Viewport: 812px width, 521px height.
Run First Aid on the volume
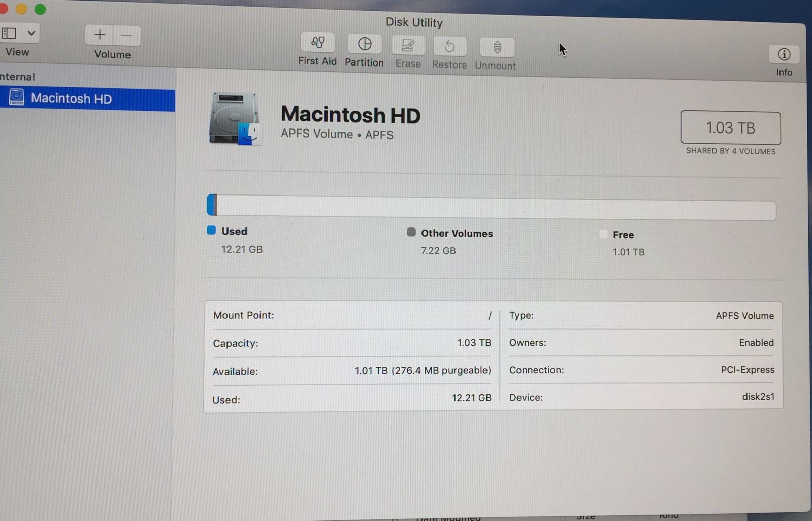tap(318, 43)
